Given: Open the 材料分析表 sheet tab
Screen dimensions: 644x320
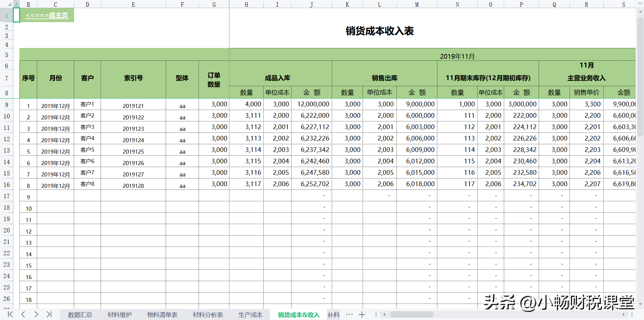Looking at the screenshot, I should [x=208, y=315].
